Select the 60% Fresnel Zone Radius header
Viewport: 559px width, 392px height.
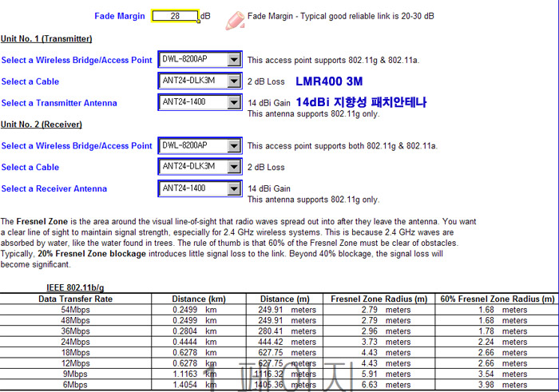[497, 299]
